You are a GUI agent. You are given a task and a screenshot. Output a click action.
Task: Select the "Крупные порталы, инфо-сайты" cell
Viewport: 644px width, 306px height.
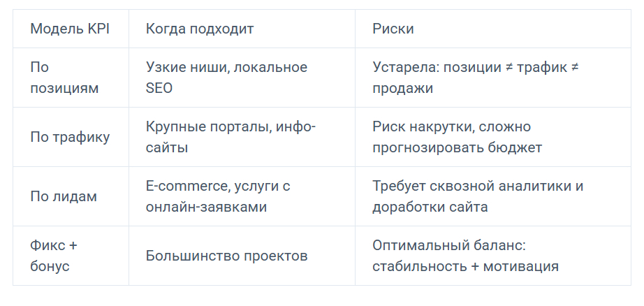(x=230, y=137)
